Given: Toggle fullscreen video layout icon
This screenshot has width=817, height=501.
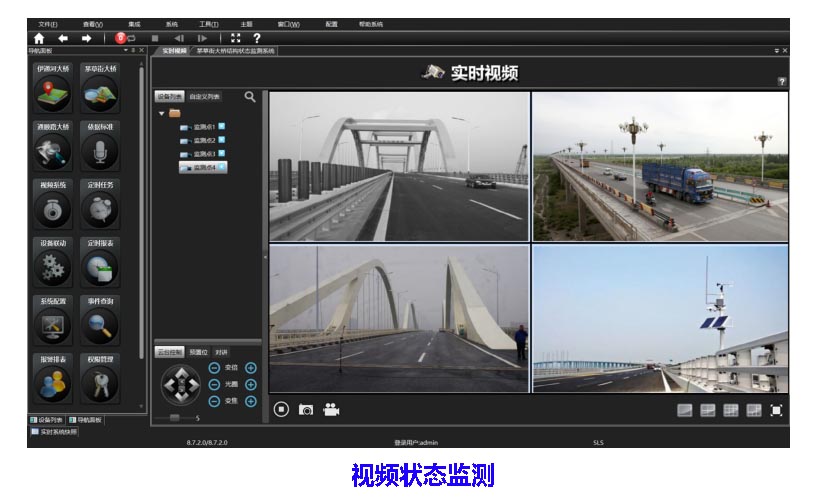Looking at the screenshot, I should point(776,410).
